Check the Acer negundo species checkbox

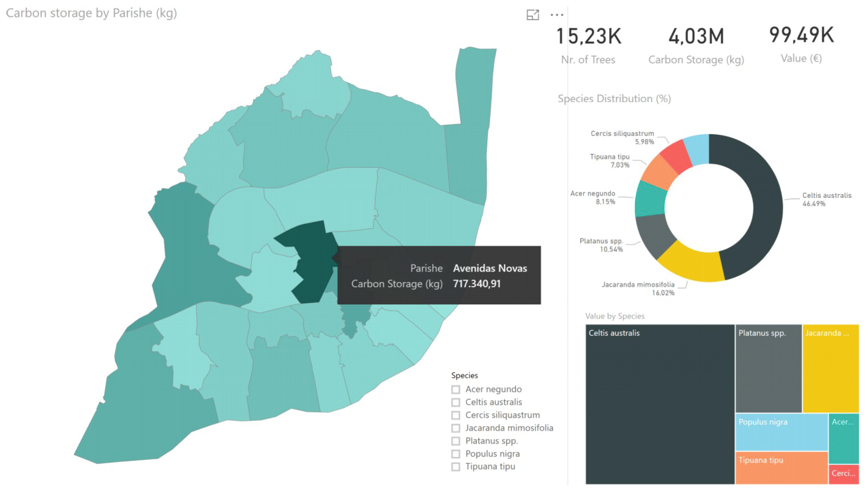456,389
